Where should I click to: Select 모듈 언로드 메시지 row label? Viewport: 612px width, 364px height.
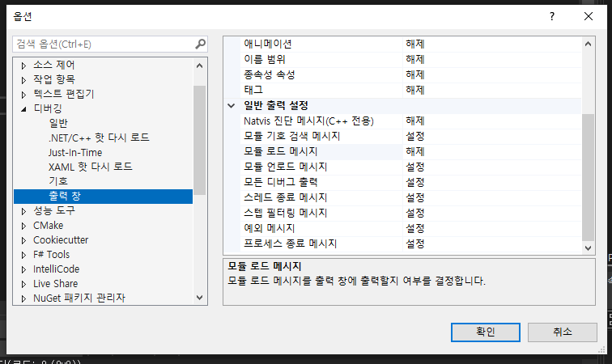[285, 167]
